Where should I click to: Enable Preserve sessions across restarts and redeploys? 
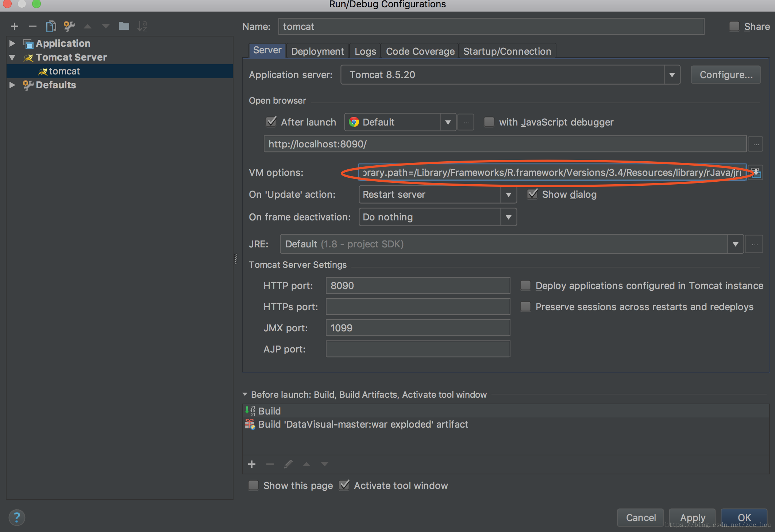pyautogui.click(x=525, y=307)
